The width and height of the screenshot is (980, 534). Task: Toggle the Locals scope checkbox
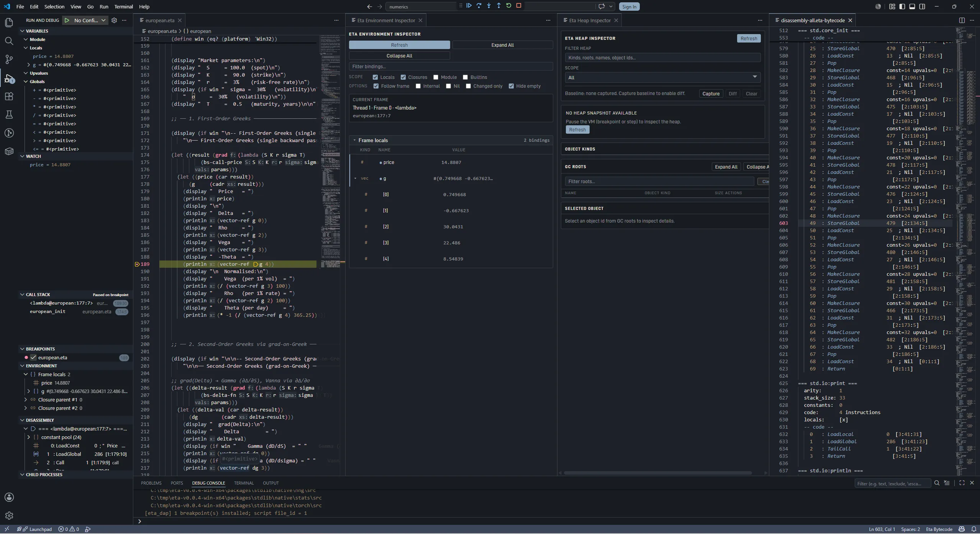[375, 77]
